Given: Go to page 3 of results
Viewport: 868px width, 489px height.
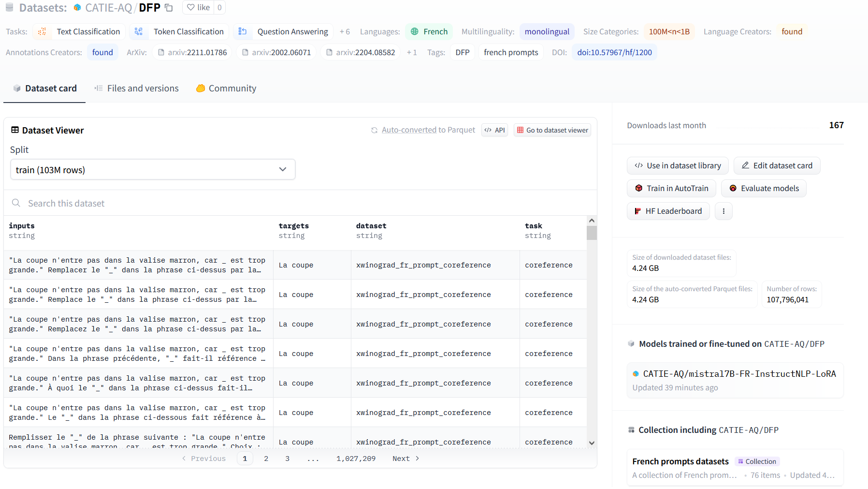Looking at the screenshot, I should pos(287,459).
